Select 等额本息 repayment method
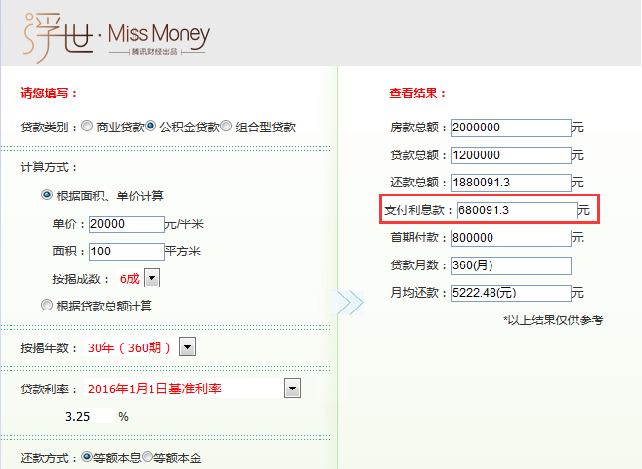The width and height of the screenshot is (642, 469). (86, 457)
